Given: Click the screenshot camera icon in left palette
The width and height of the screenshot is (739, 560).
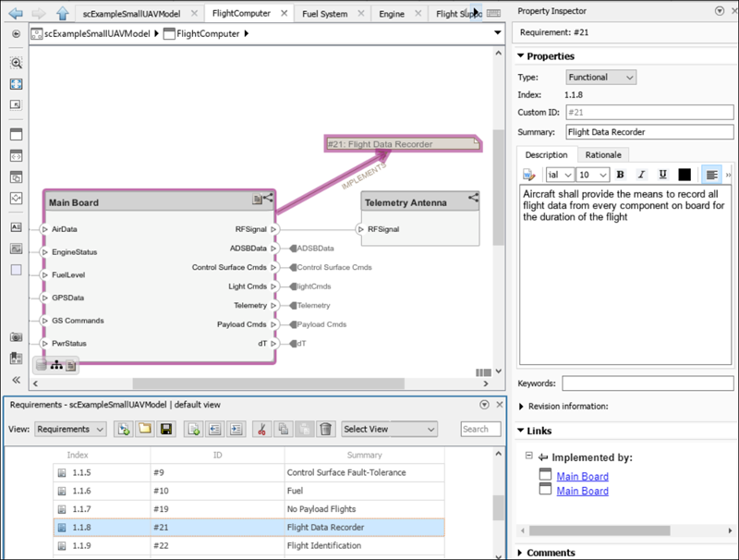Looking at the screenshot, I should (x=16, y=337).
